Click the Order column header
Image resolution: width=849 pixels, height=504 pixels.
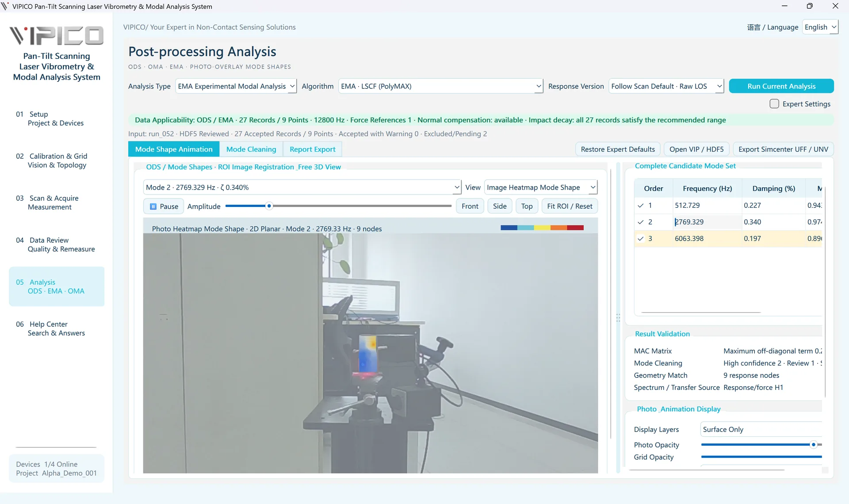coord(653,189)
